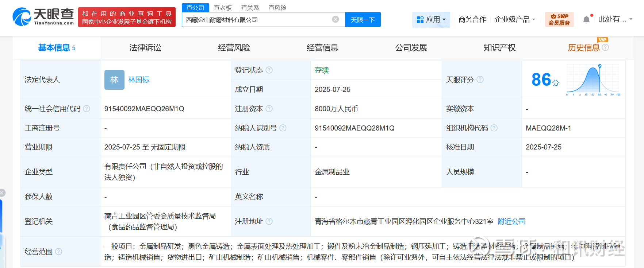Image resolution: width=644 pixels, height=268 pixels.
Task: Click the 天眼一下 search button
Action: (x=363, y=20)
